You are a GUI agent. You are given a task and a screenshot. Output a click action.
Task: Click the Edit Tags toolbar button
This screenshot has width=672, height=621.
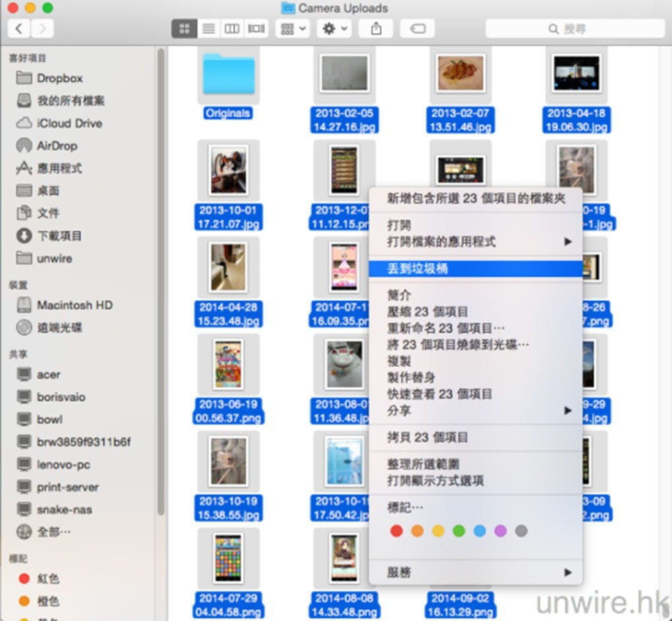[x=418, y=29]
